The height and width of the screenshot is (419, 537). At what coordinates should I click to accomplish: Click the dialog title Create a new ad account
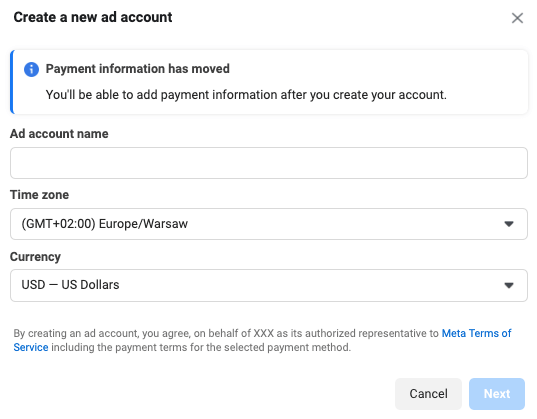(93, 17)
